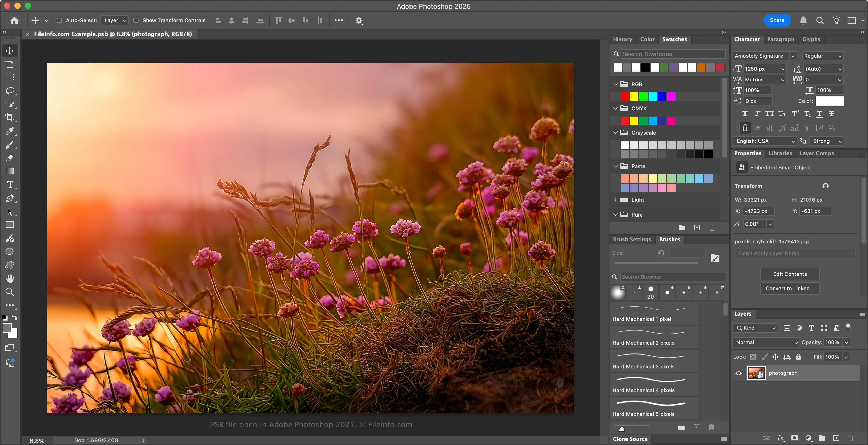Switch to the History tab
Image resolution: width=868 pixels, height=445 pixels.
click(x=622, y=39)
